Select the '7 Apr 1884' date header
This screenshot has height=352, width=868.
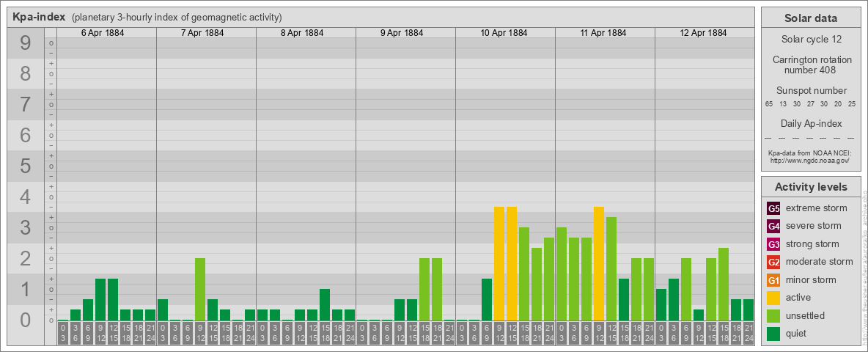[x=202, y=33]
